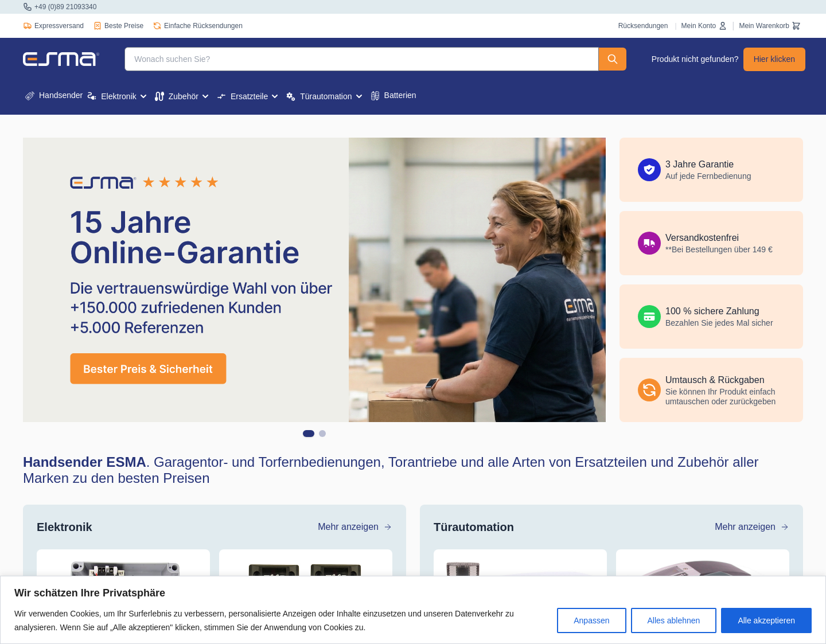Open the Rücksendungen link
The height and width of the screenshot is (644, 826).
(x=643, y=26)
